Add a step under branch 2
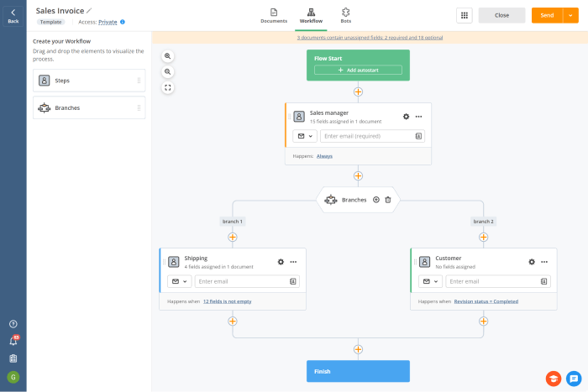588x392 pixels. [x=483, y=238]
